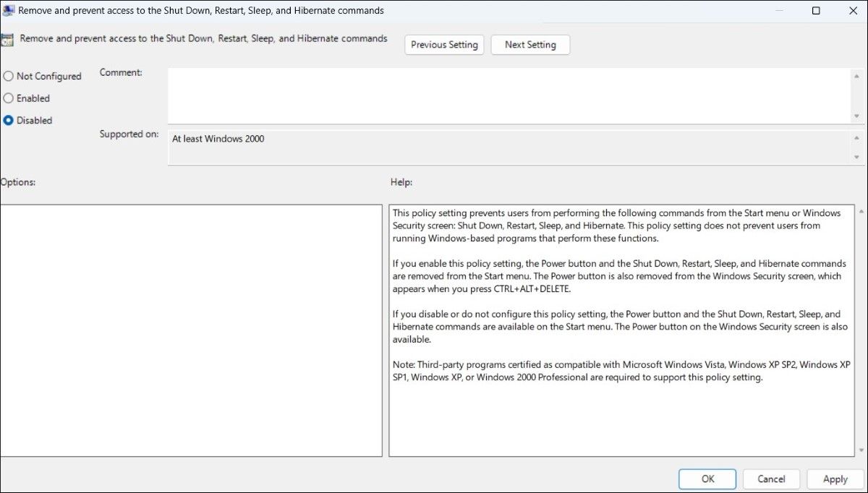Go to the Next Setting
Screen dimensions: 868x493
(x=530, y=45)
